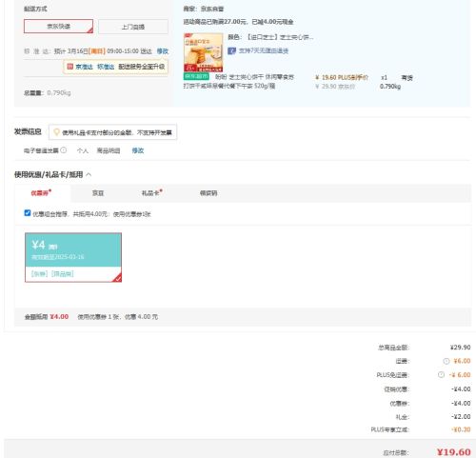Click 修改 link next to delivery time

click(x=163, y=51)
